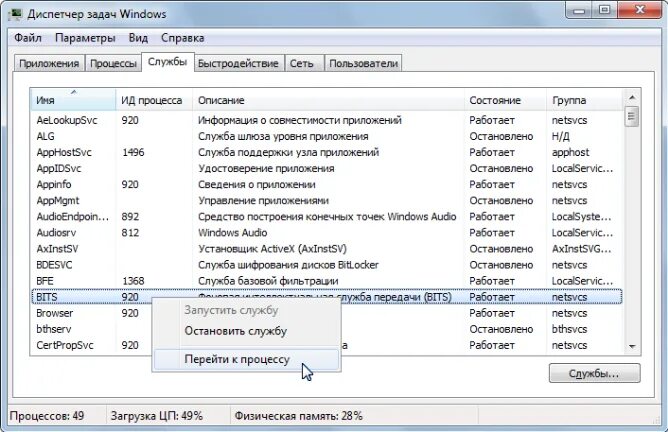The image size is (668, 432).
Task: Click the 'Н/Д' group cell
Action: coord(561,136)
